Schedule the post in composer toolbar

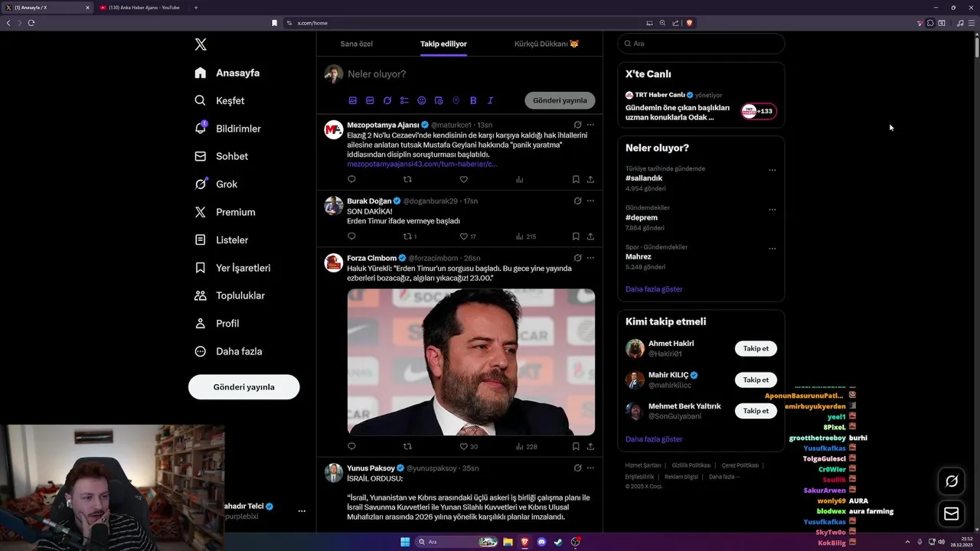[x=439, y=100]
